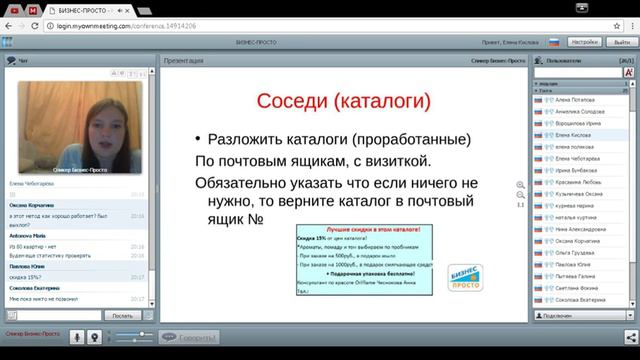Select user Ворошилова Ирина
This screenshot has width=640, height=360.
point(581,123)
